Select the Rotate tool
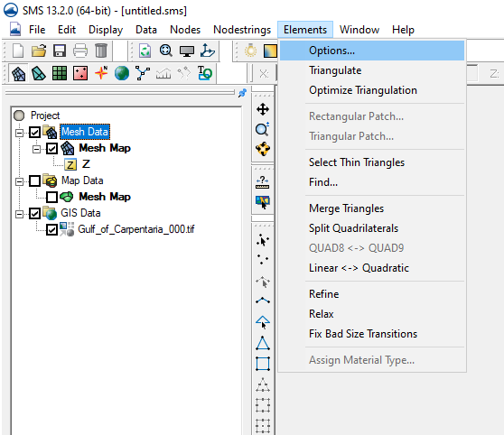Viewport: 504px width, 435px height. click(x=263, y=149)
